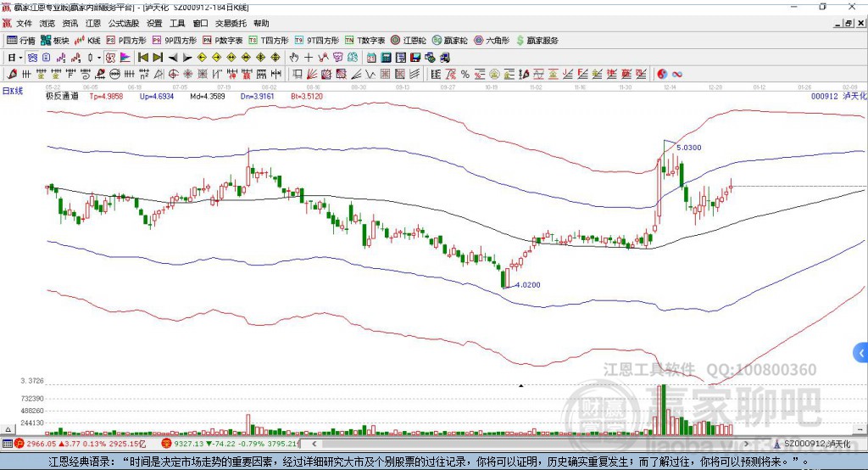Open 赢家服务 dollar-sign service button
The width and height of the screenshot is (868, 470).
(537, 41)
